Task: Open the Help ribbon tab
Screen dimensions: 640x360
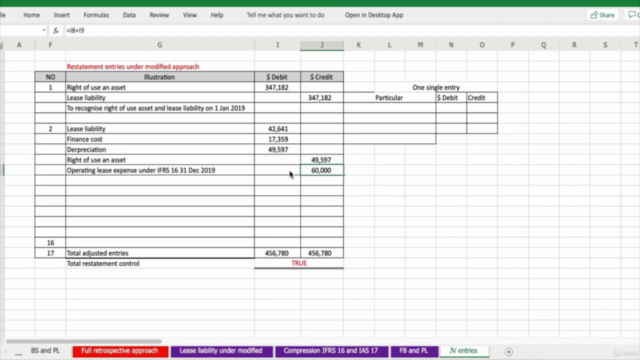Action: coord(217,15)
